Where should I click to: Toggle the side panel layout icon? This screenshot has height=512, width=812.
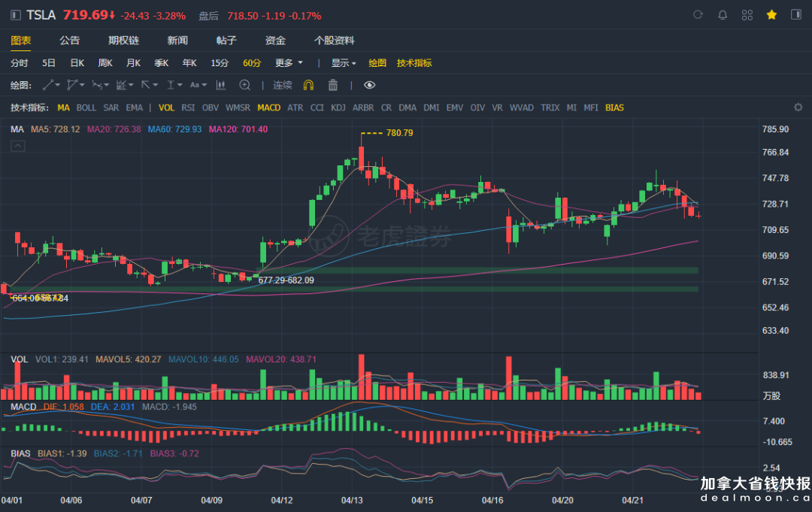[x=795, y=15]
